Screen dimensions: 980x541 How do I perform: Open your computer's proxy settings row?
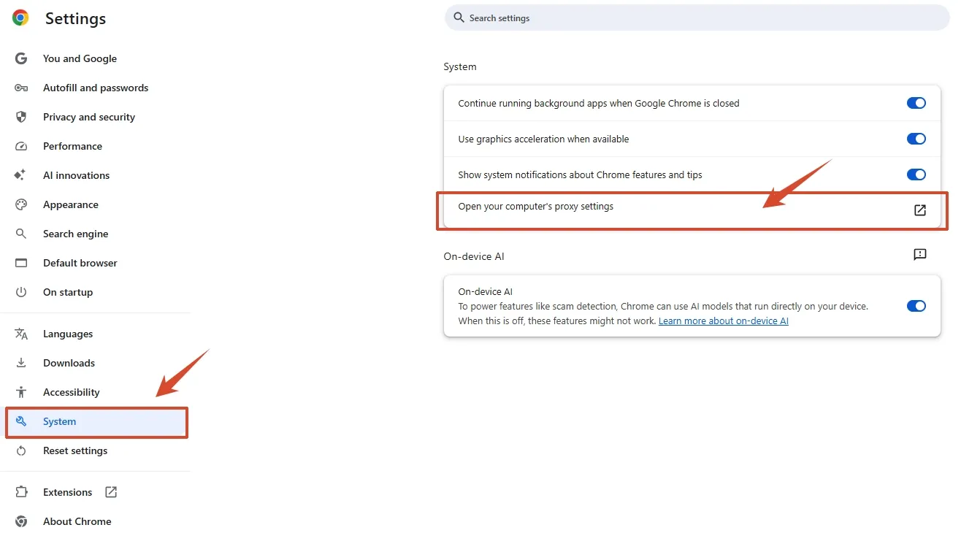click(692, 210)
